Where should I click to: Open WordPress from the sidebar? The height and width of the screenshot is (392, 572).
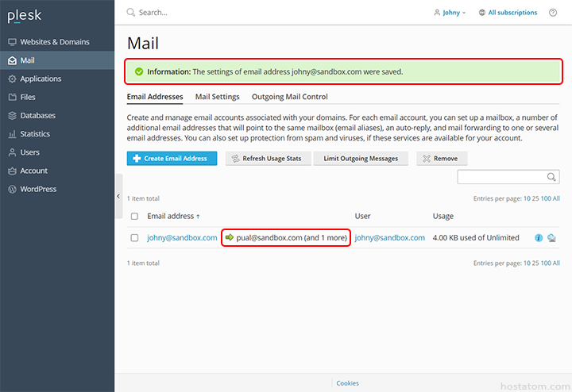(38, 189)
